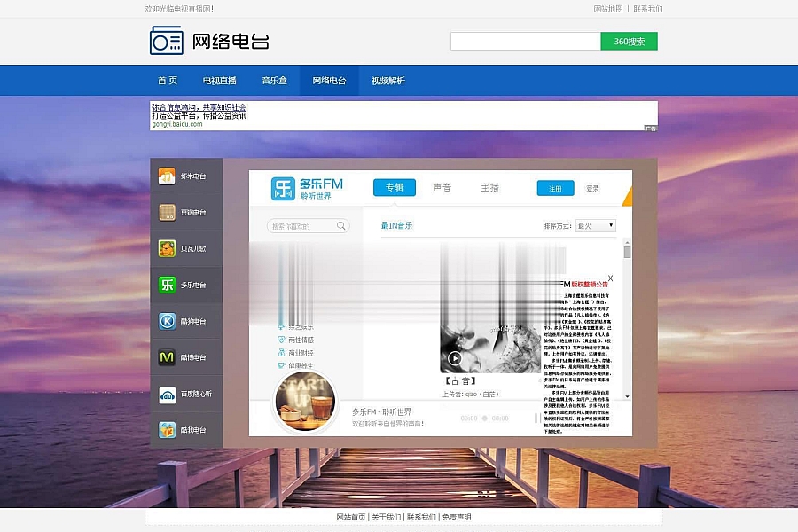The height and width of the screenshot is (532, 798).
Task: Click the 最IN音乐 heading link
Action: (397, 225)
